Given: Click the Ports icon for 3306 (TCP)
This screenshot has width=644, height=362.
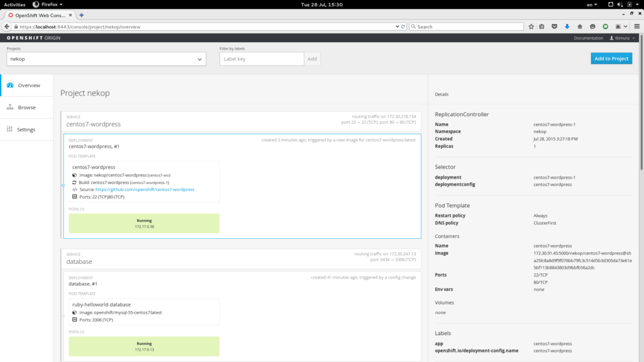Looking at the screenshot, I should 74,320.
